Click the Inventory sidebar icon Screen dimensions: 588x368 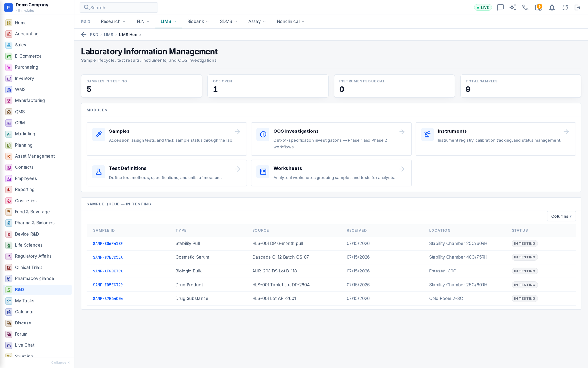(x=9, y=79)
